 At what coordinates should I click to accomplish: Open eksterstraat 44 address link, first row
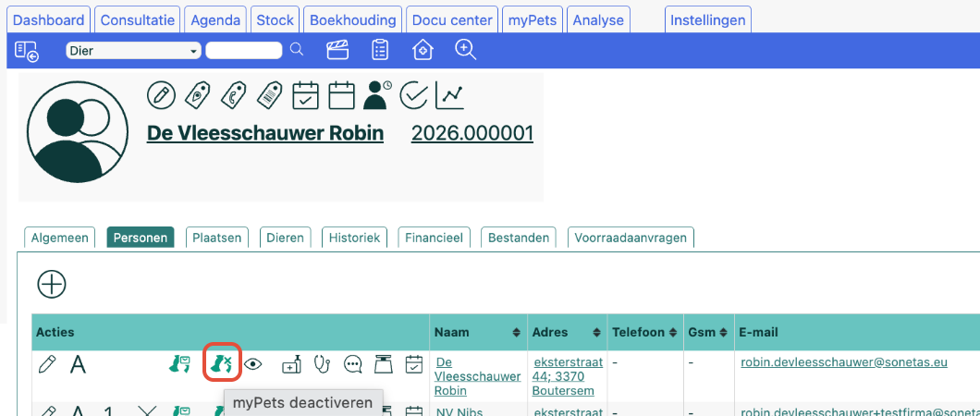(x=568, y=376)
